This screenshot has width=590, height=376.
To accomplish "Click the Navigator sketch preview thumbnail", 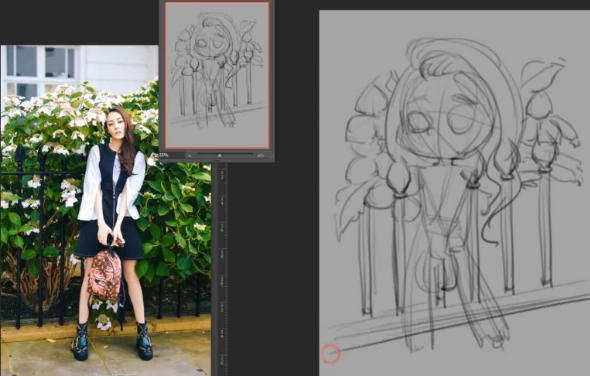I will tap(217, 75).
